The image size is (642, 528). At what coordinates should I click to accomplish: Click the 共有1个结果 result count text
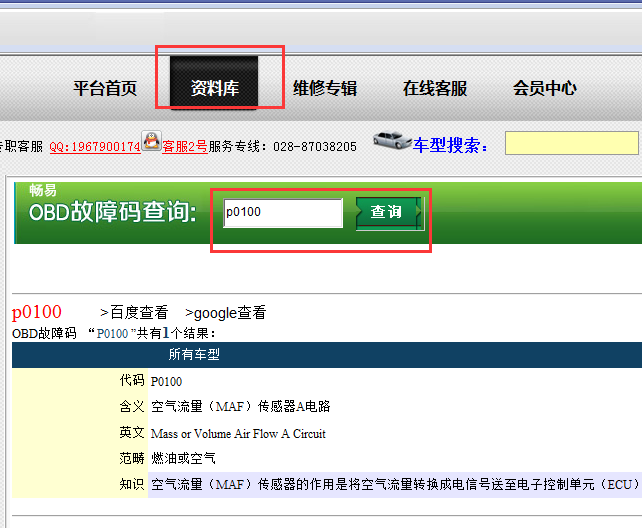coord(176,333)
